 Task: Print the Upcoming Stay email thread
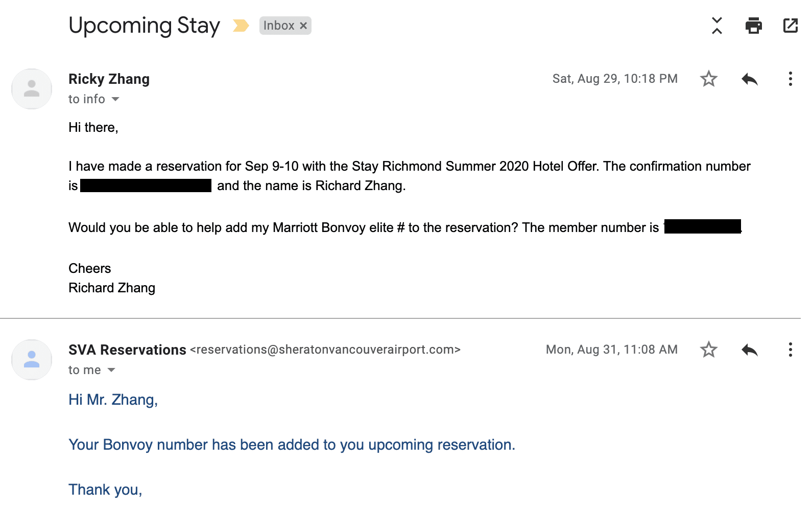753,26
